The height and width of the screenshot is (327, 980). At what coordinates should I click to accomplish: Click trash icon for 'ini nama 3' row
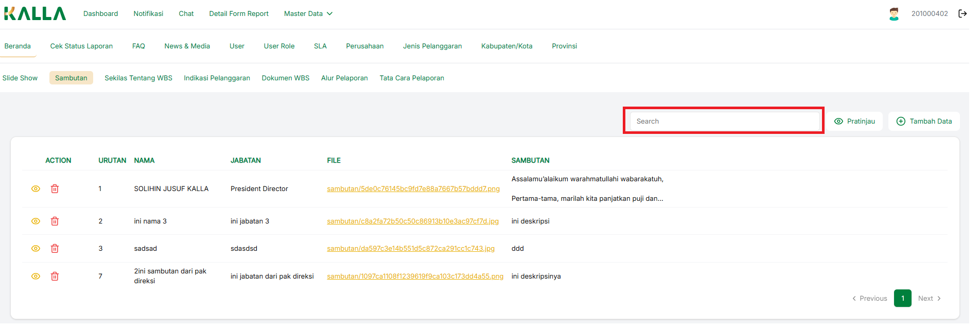pyautogui.click(x=55, y=221)
